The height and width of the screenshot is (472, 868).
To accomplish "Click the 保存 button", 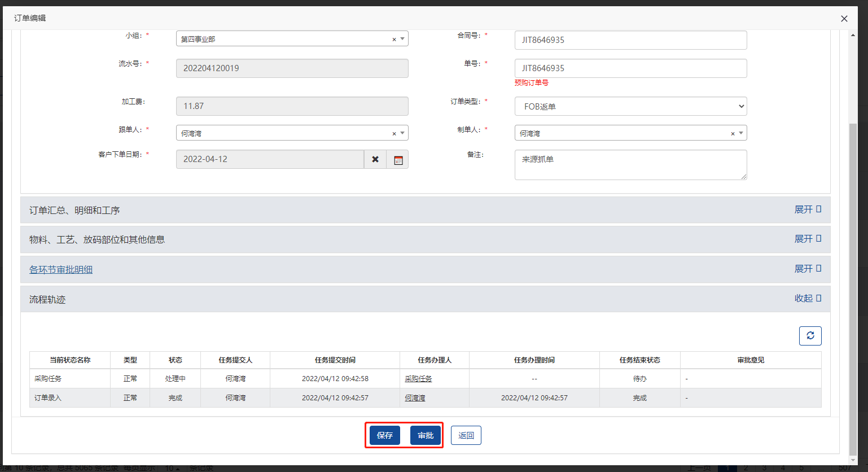I will click(385, 435).
